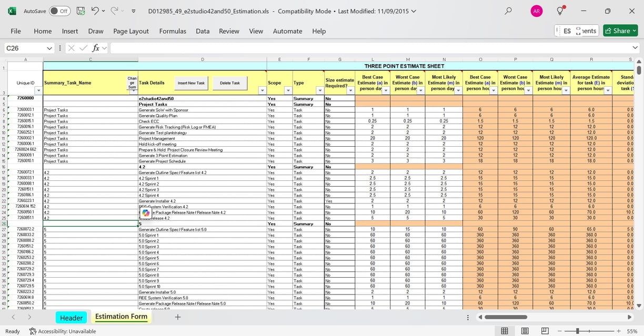
Task: Click the zoom out minus icon
Action: pyautogui.click(x=560, y=331)
